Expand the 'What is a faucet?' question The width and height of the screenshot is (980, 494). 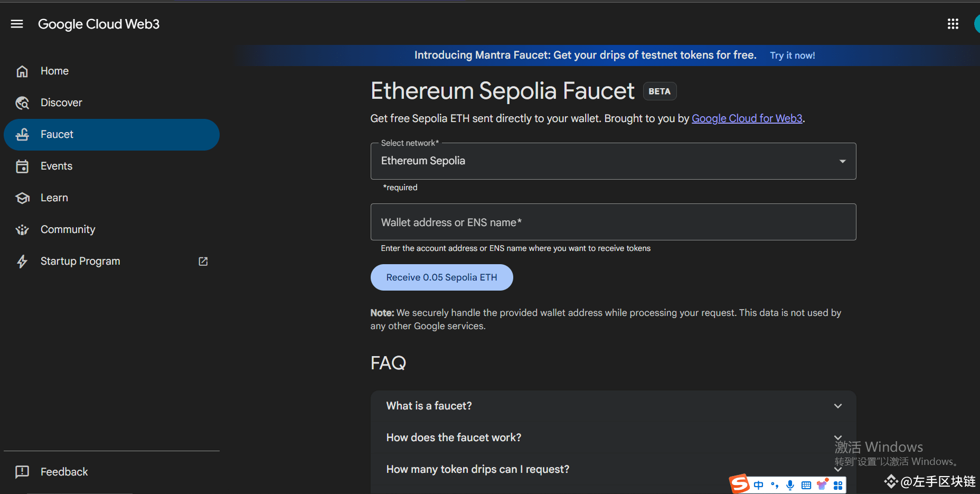(x=612, y=406)
